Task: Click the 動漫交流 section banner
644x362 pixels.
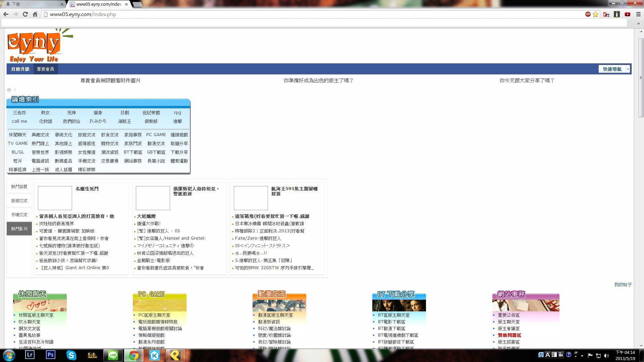Action: tap(279, 301)
